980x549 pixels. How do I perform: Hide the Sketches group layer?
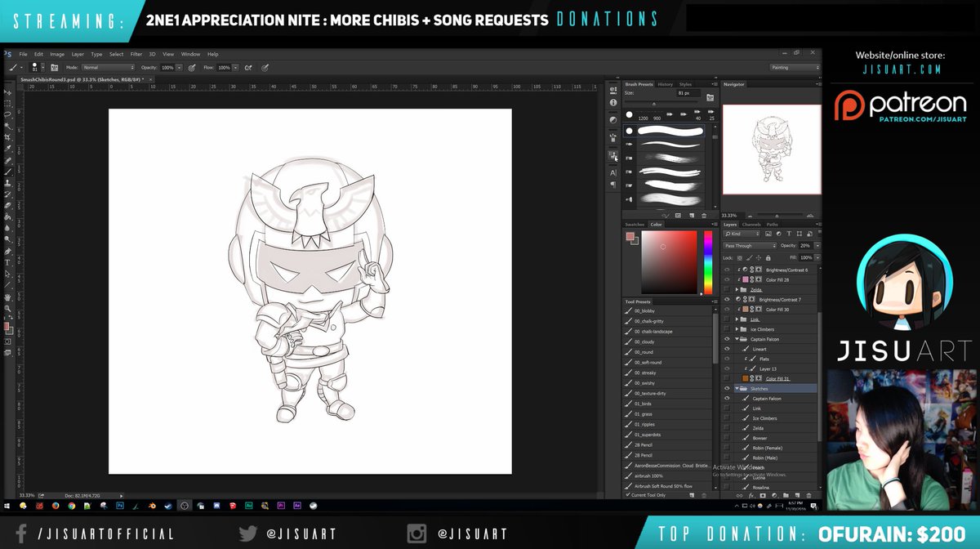pos(726,388)
